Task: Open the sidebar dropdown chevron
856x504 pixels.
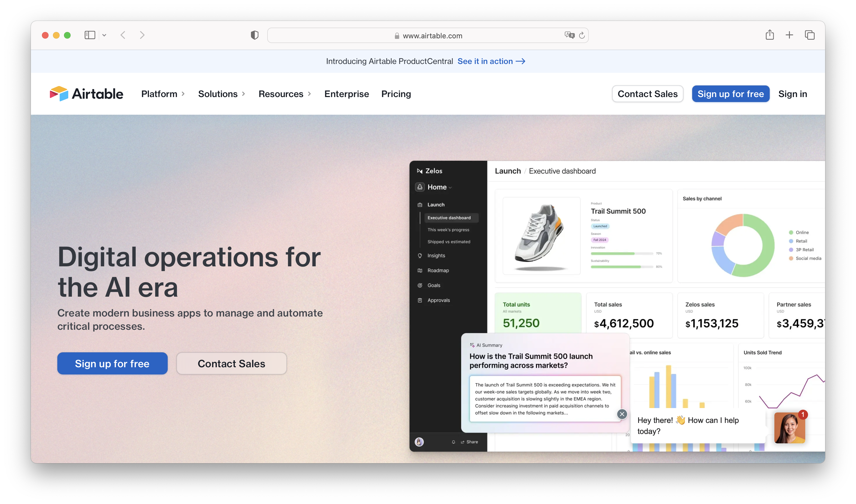Action: click(x=104, y=35)
